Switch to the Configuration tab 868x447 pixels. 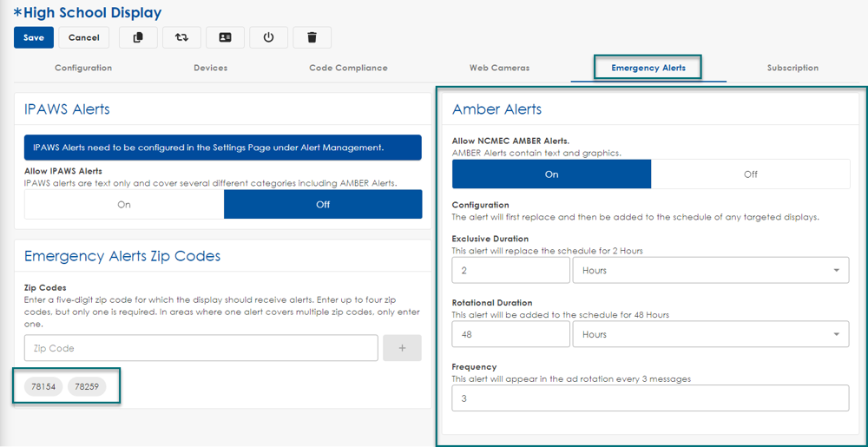(83, 68)
